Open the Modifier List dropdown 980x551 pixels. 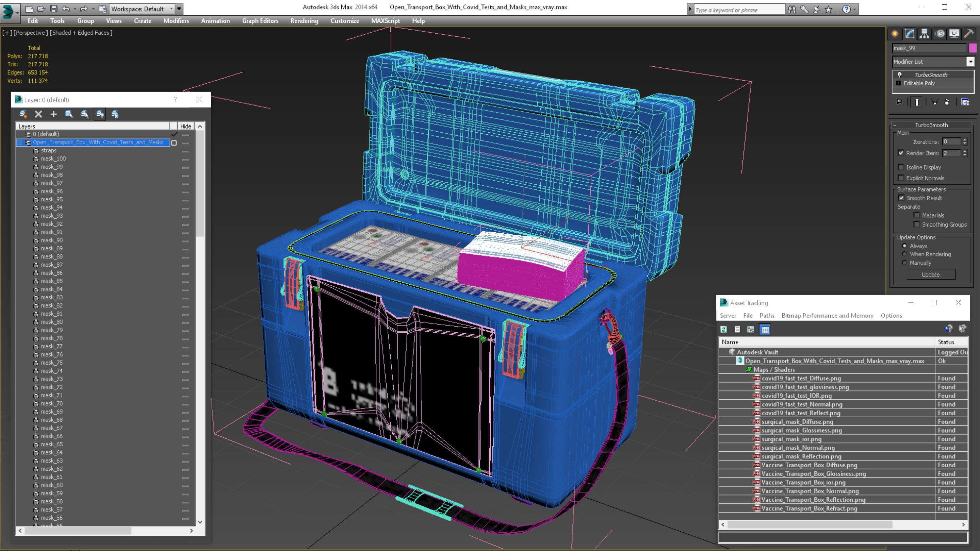(970, 62)
